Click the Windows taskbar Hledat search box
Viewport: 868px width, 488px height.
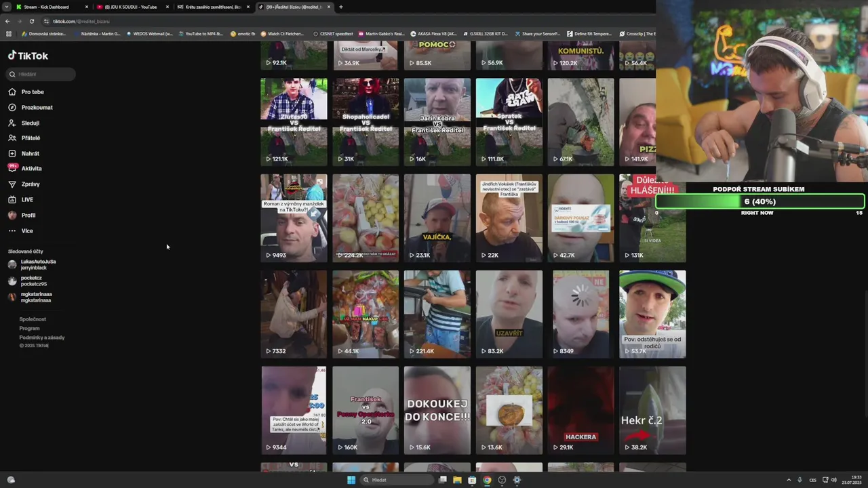[x=397, y=480]
